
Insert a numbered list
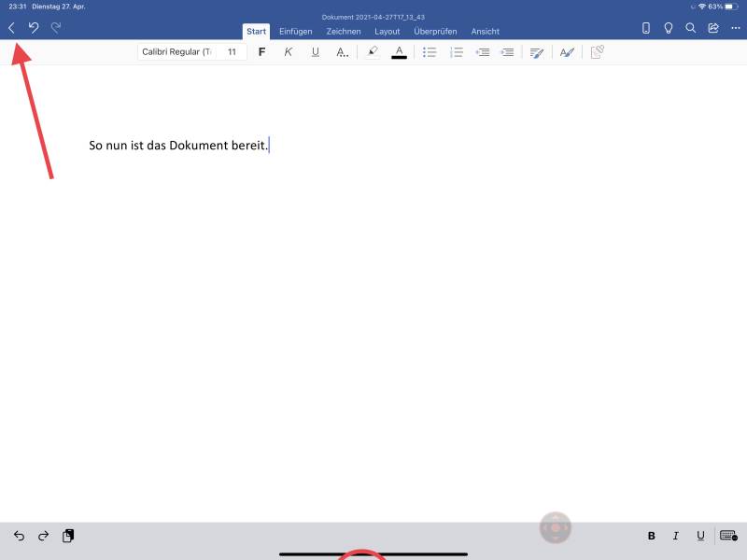(x=457, y=52)
